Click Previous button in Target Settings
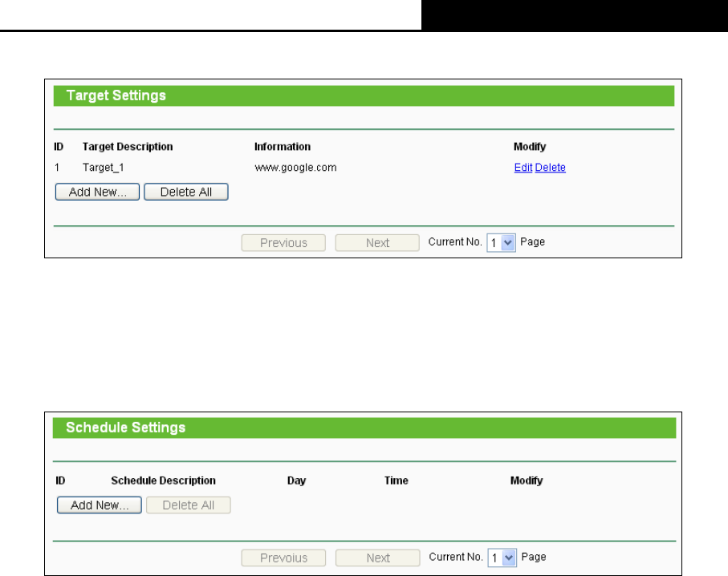 tap(283, 243)
